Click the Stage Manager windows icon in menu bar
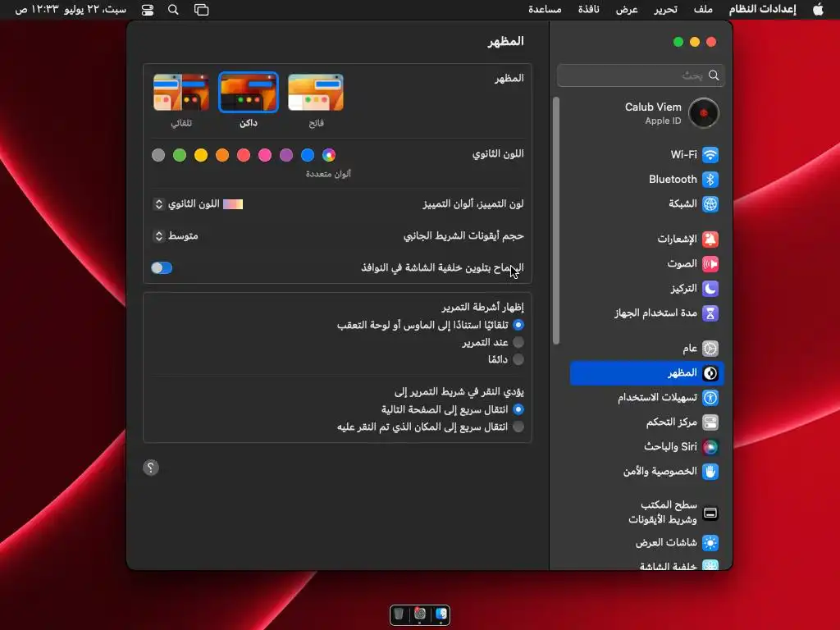 202,10
